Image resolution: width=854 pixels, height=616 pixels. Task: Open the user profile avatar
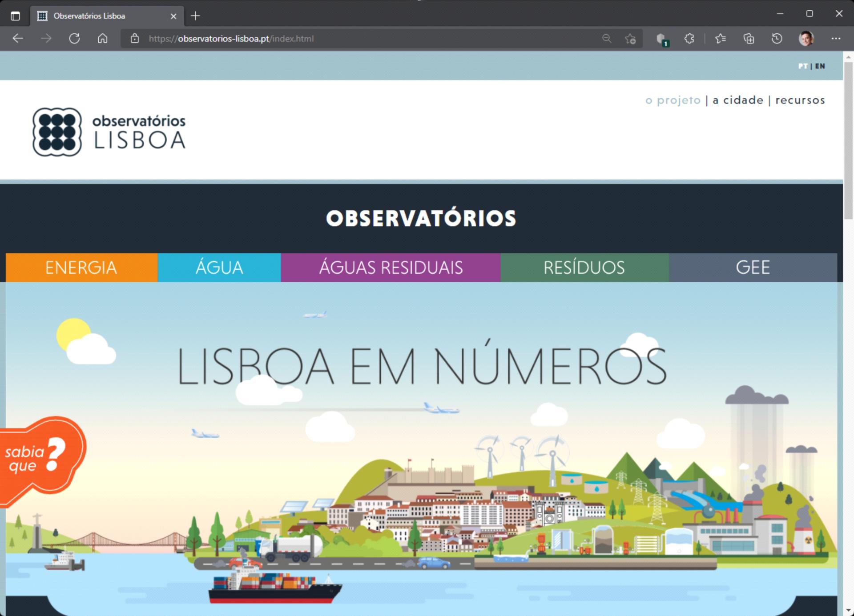pyautogui.click(x=806, y=39)
